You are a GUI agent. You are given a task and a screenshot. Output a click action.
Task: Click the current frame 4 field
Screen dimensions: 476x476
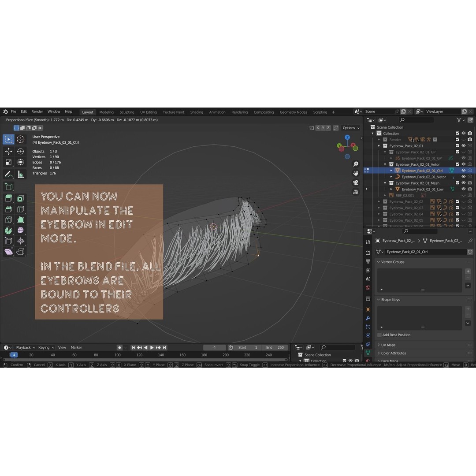tap(214, 348)
